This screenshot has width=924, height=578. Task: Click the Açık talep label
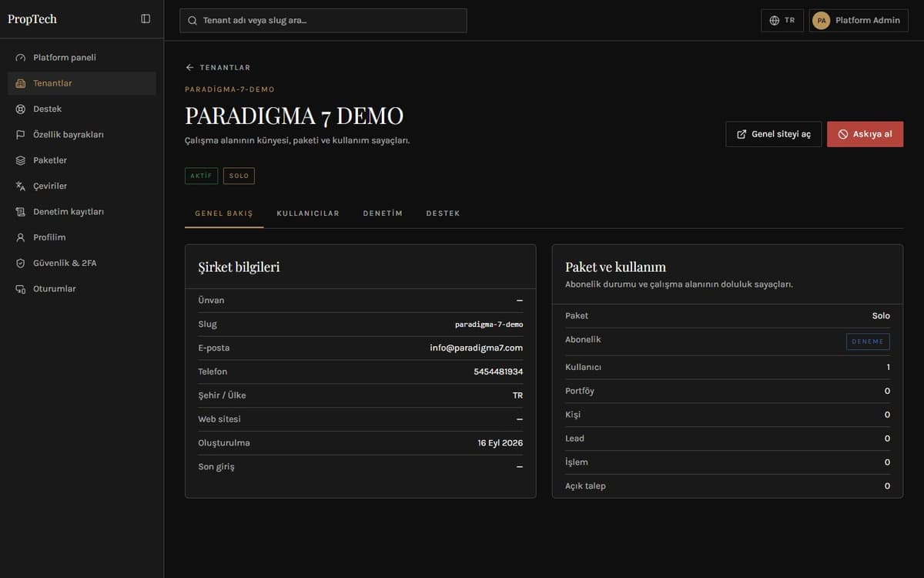[x=585, y=486]
